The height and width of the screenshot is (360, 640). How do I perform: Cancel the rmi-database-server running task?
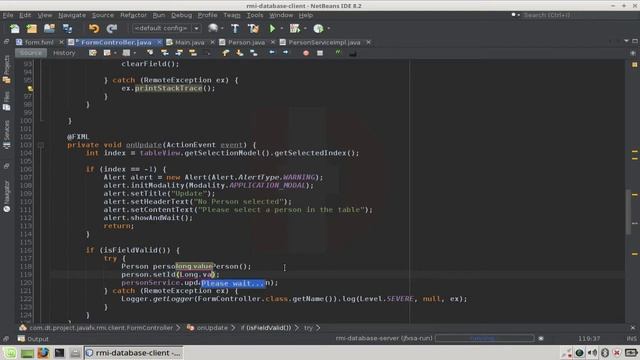pos(541,338)
